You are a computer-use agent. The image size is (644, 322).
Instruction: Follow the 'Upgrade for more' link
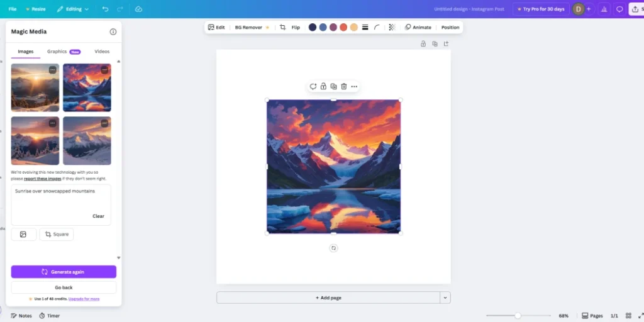[84, 299]
